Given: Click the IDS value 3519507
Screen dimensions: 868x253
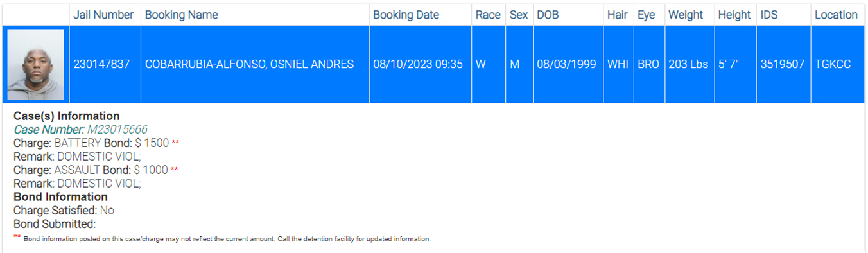Looking at the screenshot, I should pyautogui.click(x=783, y=65).
